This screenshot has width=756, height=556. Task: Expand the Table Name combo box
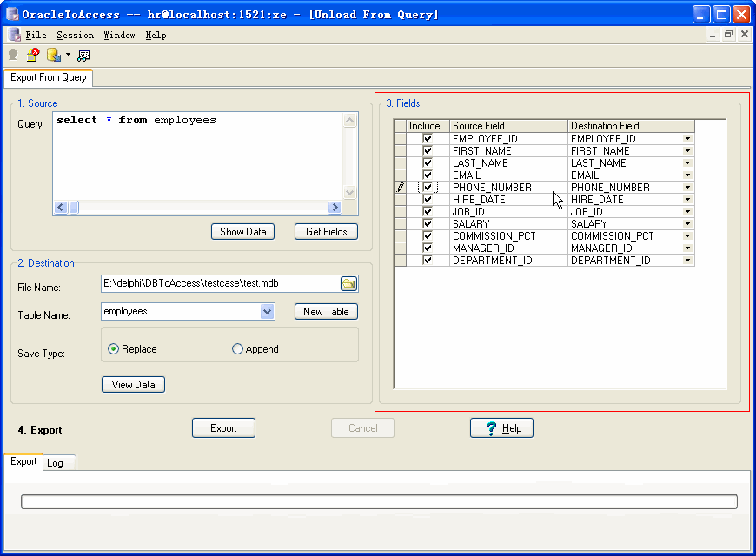click(x=267, y=312)
